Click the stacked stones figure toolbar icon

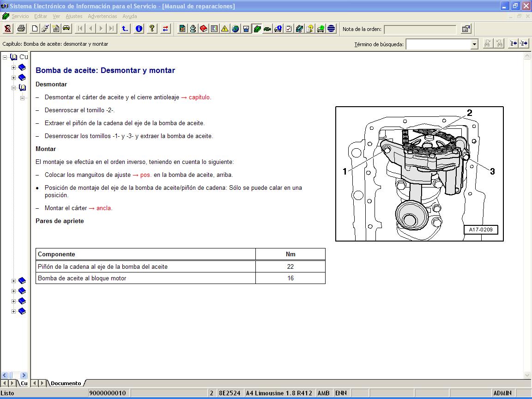pos(193,29)
